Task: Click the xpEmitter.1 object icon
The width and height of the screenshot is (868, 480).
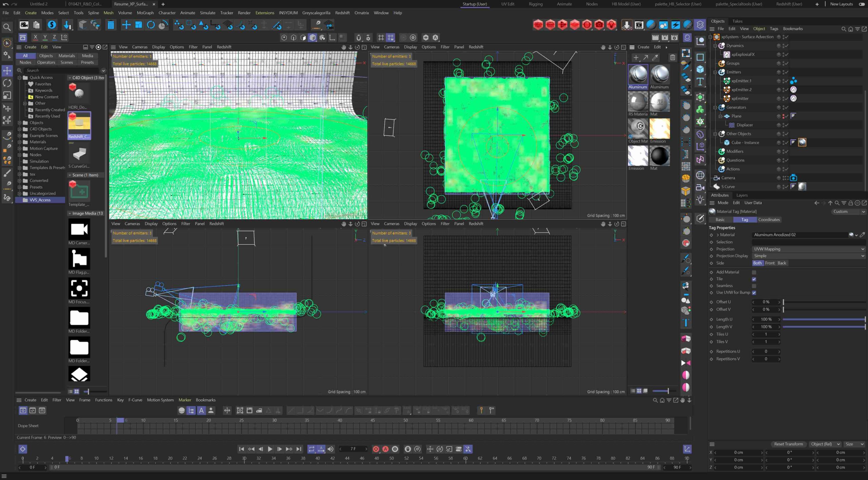Action: tap(727, 81)
